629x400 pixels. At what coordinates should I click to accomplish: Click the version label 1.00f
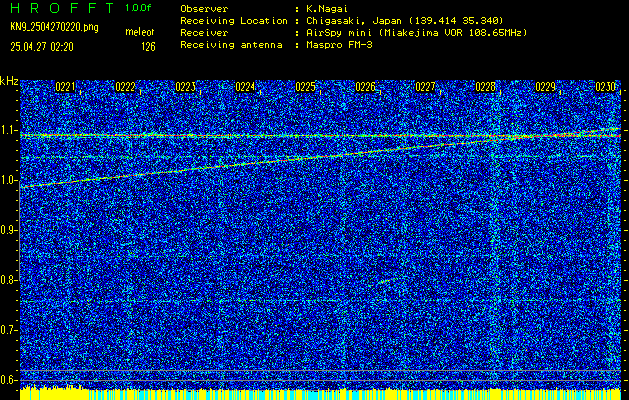click(x=138, y=8)
